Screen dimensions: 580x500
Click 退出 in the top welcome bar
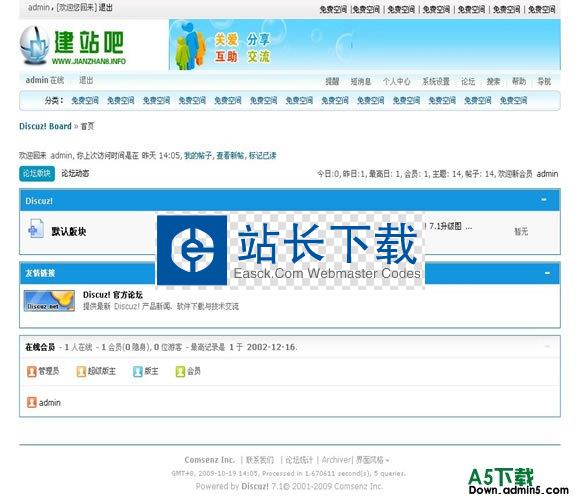tap(106, 7)
